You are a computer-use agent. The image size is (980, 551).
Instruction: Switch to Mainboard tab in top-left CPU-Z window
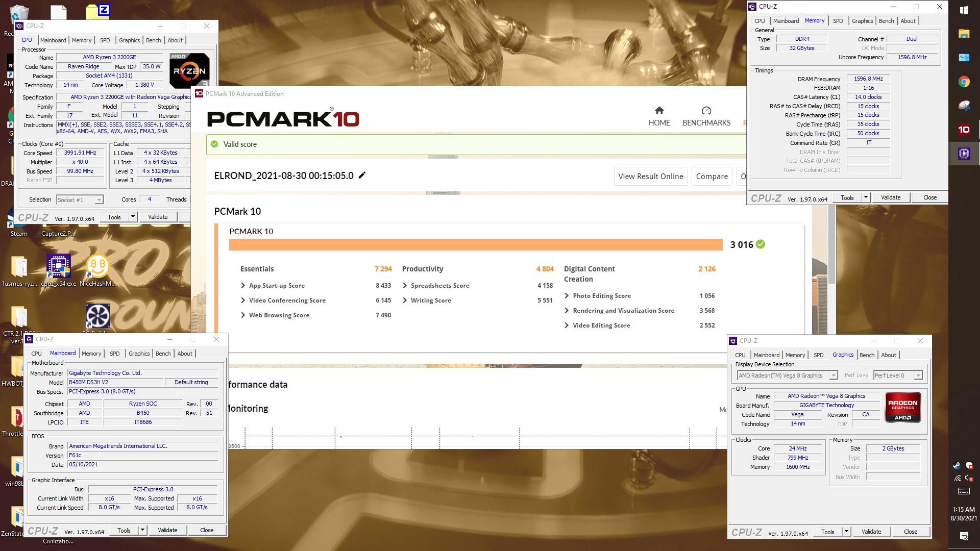point(53,40)
